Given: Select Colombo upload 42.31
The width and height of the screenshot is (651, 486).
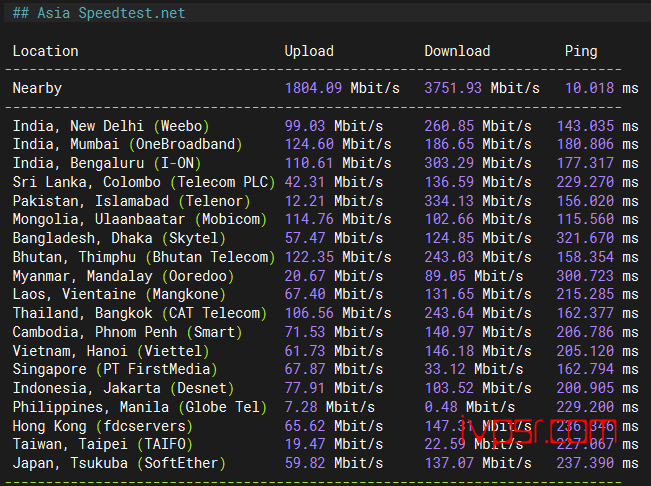Looking at the screenshot, I should coord(305,182).
